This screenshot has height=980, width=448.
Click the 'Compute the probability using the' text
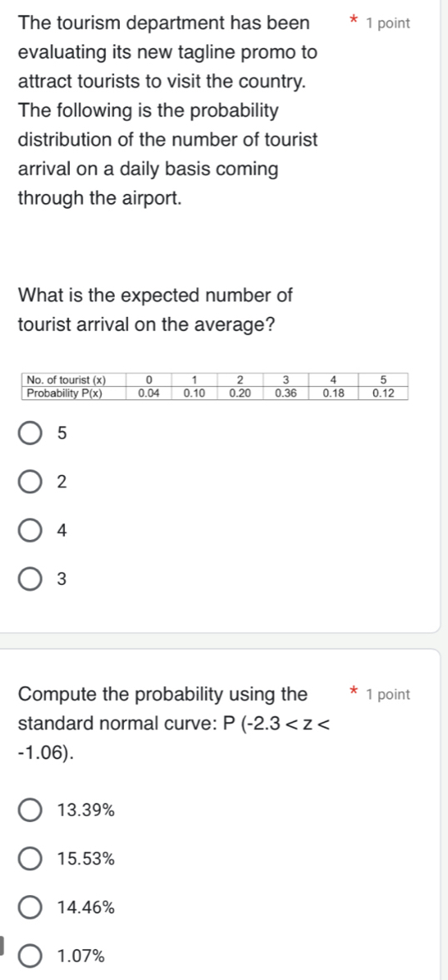tap(163, 695)
